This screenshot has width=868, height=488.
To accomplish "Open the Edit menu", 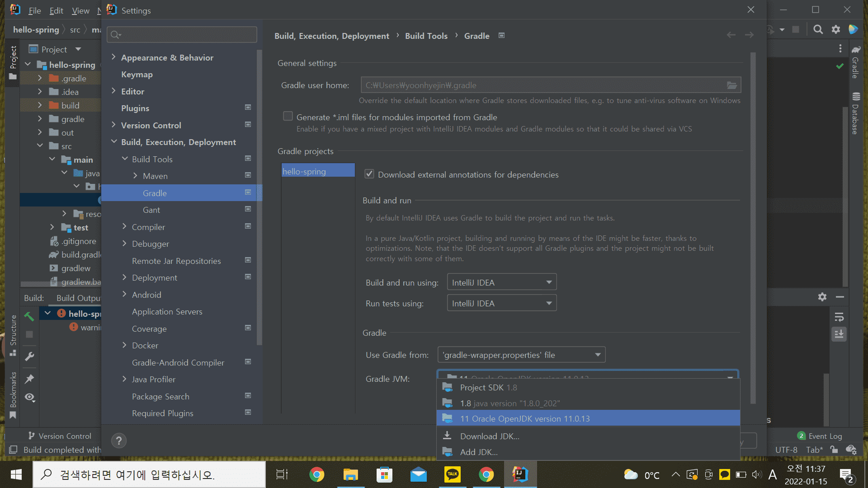I will click(56, 10).
